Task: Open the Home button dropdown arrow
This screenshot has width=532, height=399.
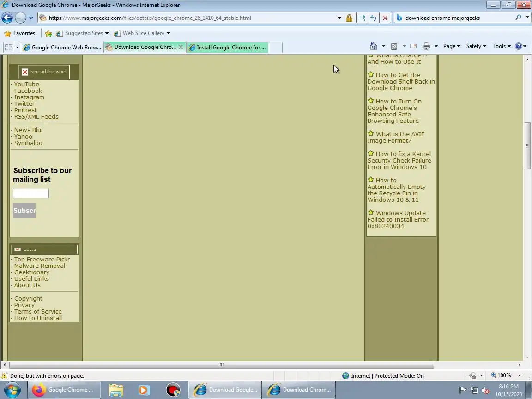Action: (383, 46)
